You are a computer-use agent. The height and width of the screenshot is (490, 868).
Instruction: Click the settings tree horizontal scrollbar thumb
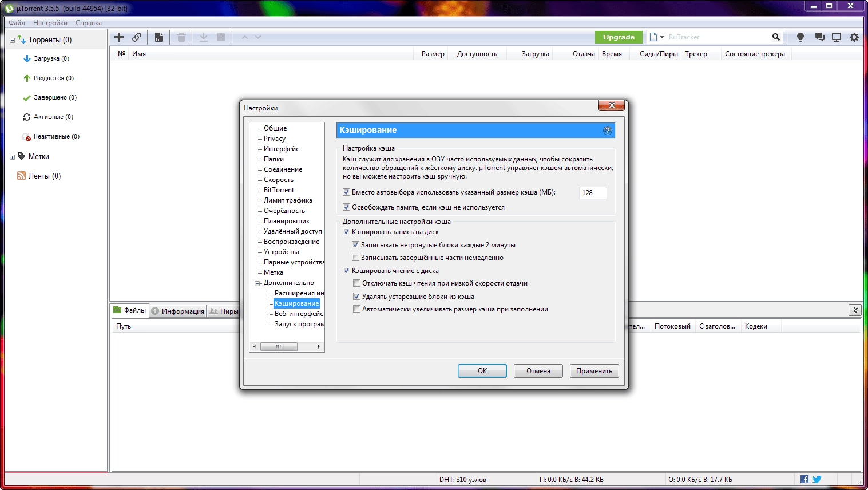pos(279,346)
